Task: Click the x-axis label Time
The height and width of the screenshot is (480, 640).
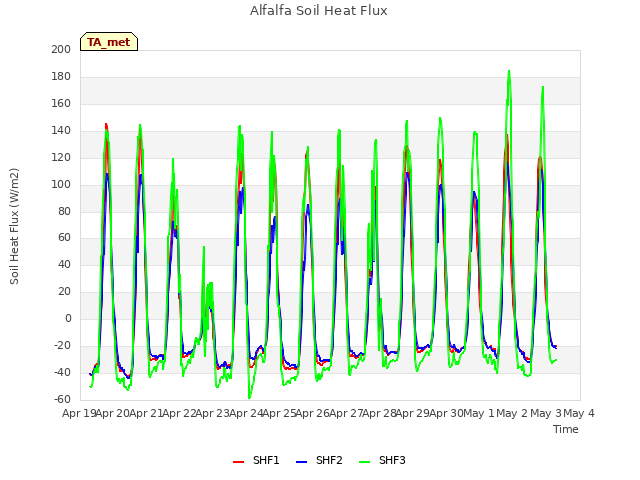Action: [566, 429]
